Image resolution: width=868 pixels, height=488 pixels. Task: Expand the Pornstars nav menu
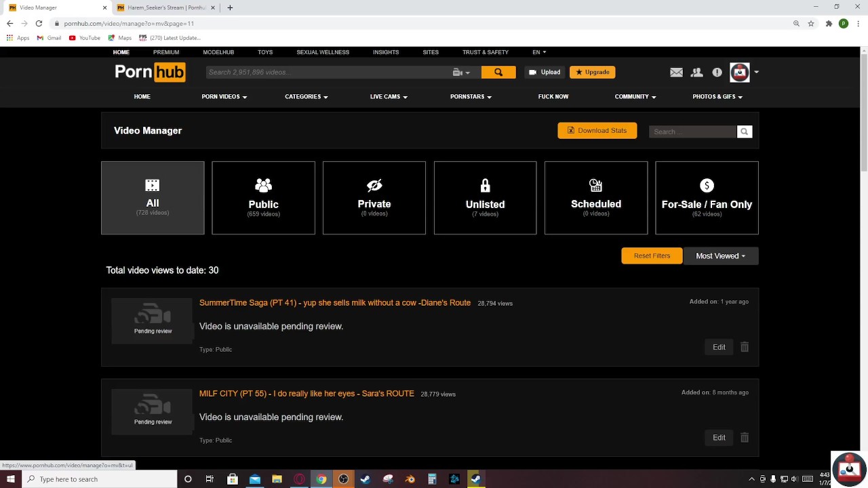(x=471, y=97)
